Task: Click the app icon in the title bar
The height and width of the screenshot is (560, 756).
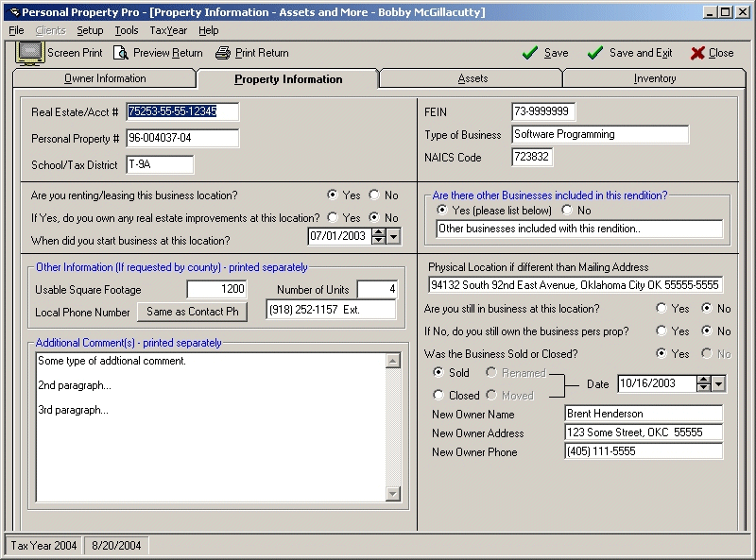Action: pyautogui.click(x=14, y=12)
